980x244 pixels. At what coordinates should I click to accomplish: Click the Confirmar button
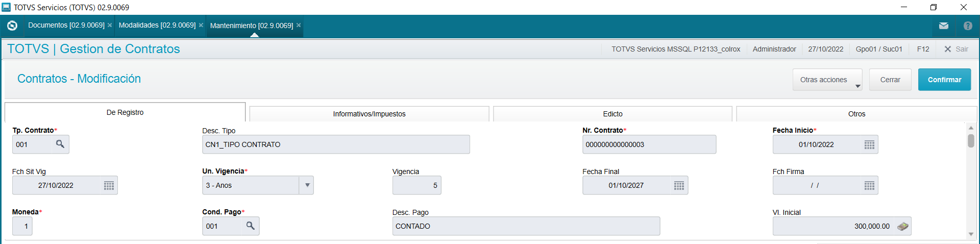pos(944,80)
